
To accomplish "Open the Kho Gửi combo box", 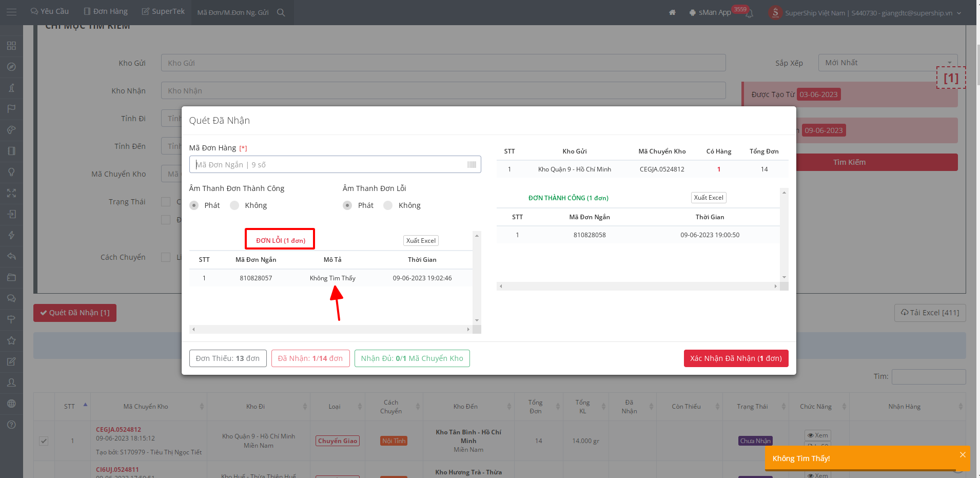I will [x=443, y=63].
